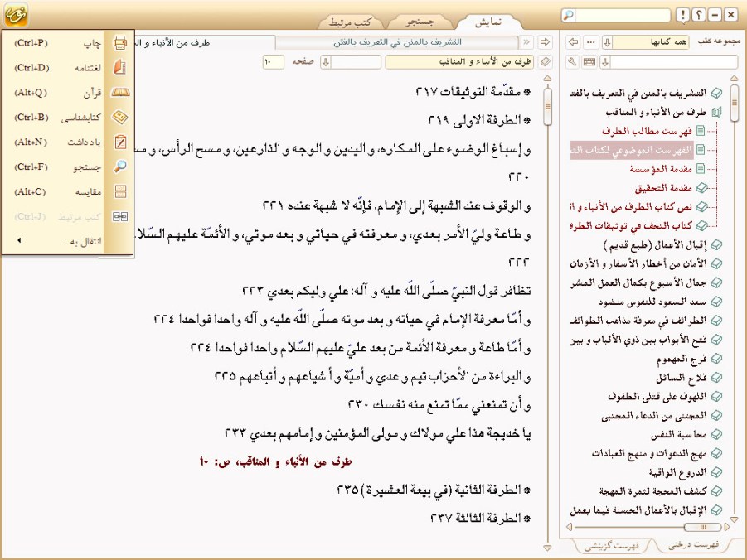This screenshot has width=747, height=560.
Task: Select الفهرست الموضوعي tree entry
Action: coord(632,150)
